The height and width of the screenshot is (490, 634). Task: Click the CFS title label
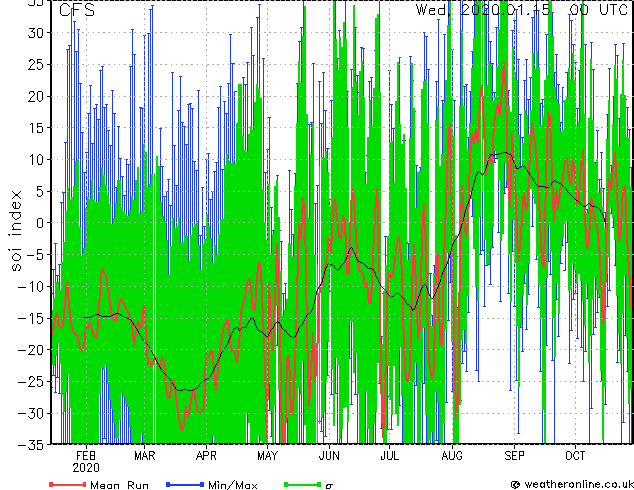(77, 10)
